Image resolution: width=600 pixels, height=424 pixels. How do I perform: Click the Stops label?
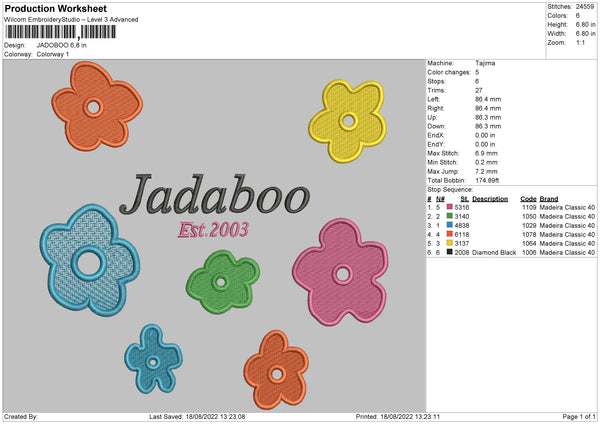click(437, 81)
